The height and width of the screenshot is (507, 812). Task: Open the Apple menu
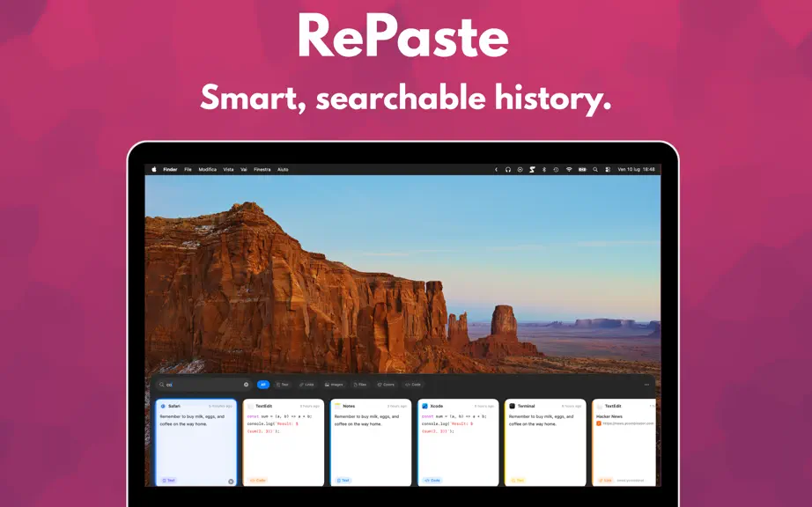pos(154,169)
